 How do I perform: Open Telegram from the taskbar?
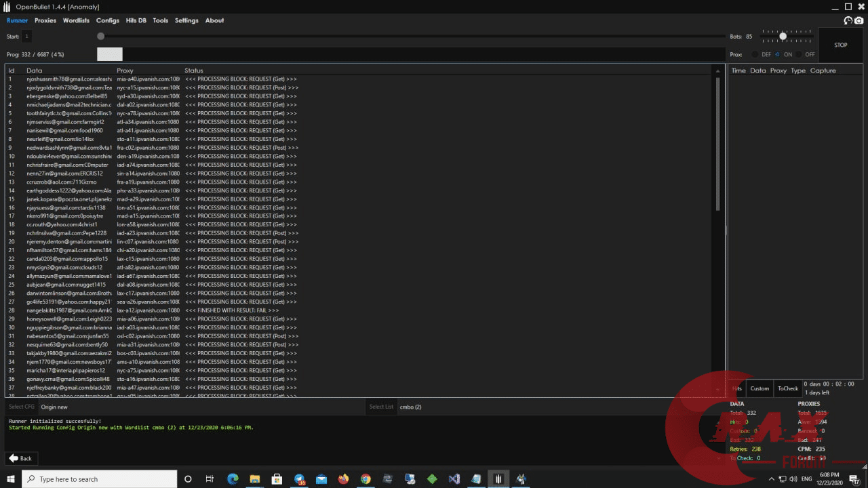click(x=299, y=479)
